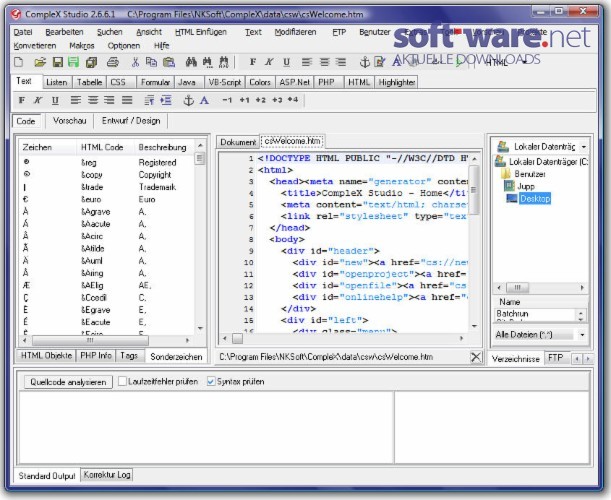
Task: Click the find next binoculars icon
Action: click(207, 62)
